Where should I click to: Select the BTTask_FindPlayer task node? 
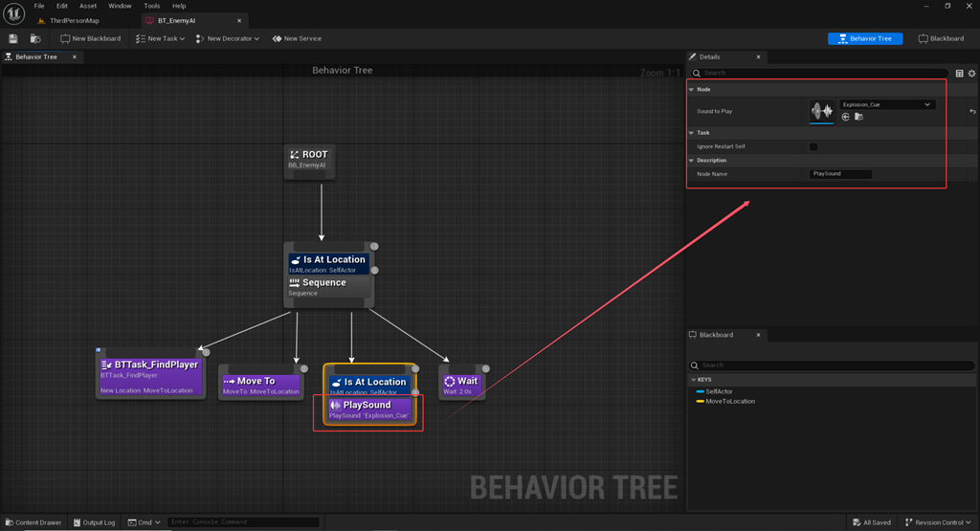150,376
